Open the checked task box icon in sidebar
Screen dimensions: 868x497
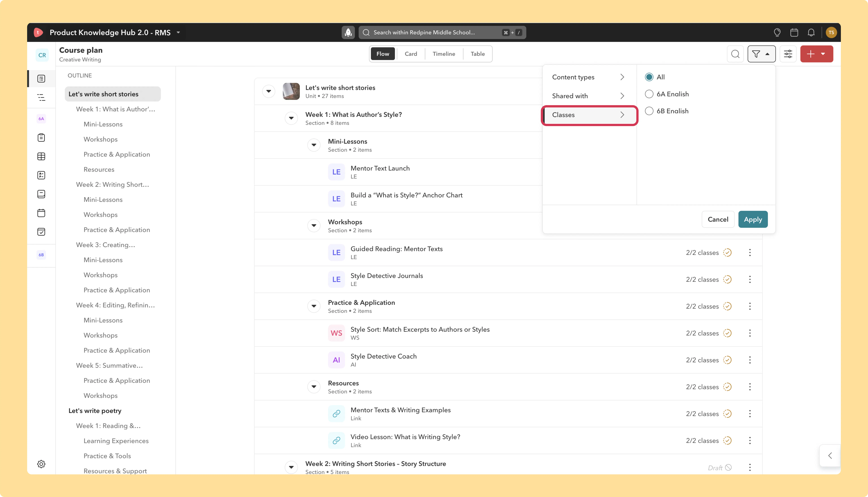point(41,232)
